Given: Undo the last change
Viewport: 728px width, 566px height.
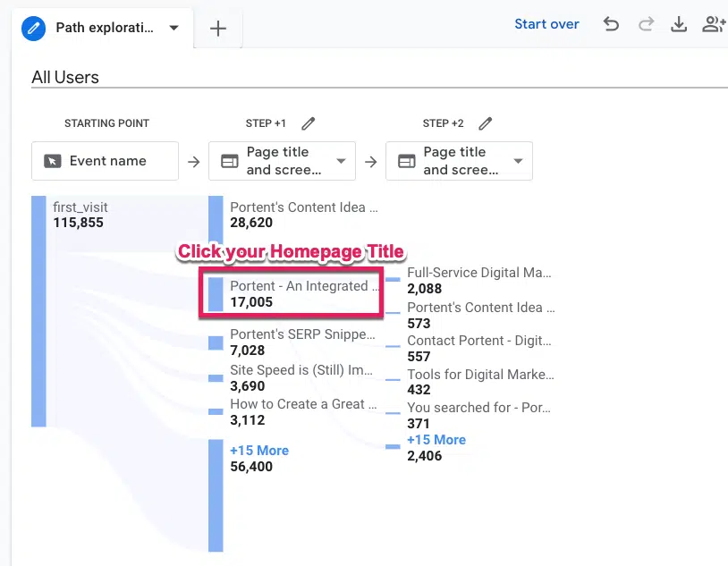Looking at the screenshot, I should click(611, 23).
